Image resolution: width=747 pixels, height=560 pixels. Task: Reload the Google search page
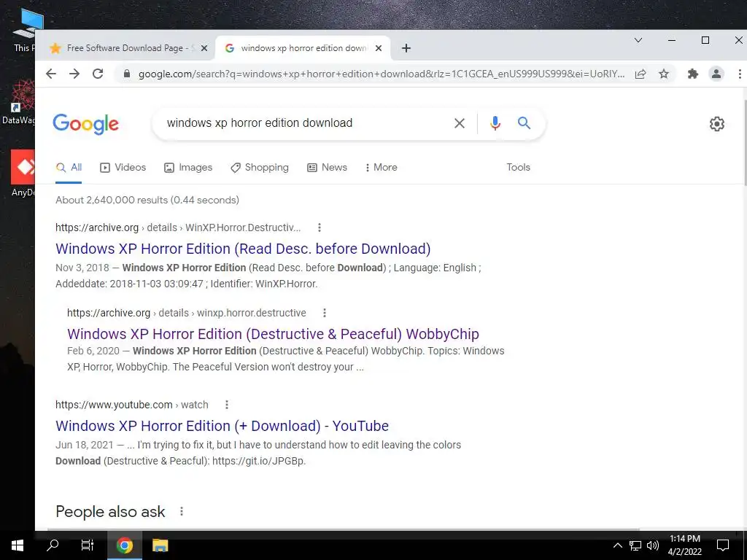coord(98,74)
